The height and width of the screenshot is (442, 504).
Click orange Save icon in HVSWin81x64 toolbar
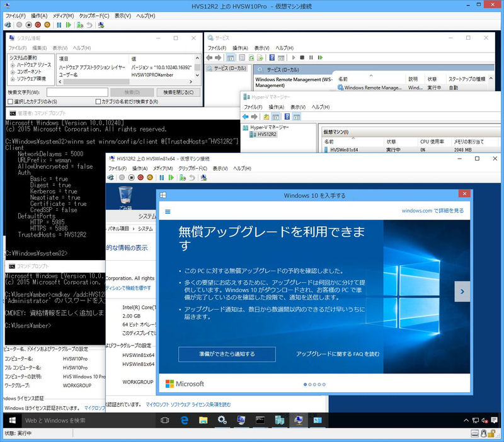(x=150, y=178)
